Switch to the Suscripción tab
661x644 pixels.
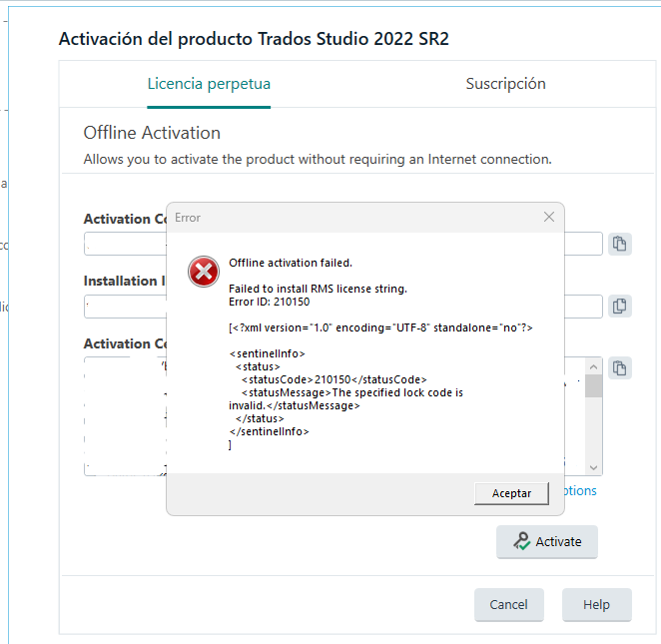click(x=505, y=84)
